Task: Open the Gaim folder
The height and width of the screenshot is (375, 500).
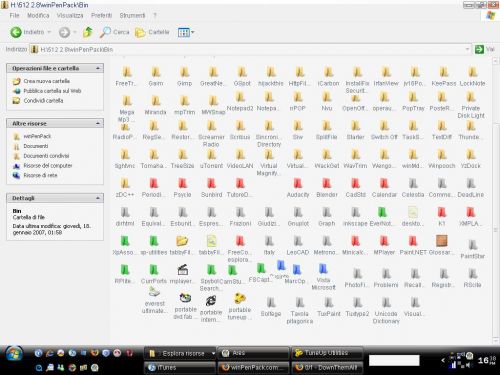Action: click(x=156, y=77)
